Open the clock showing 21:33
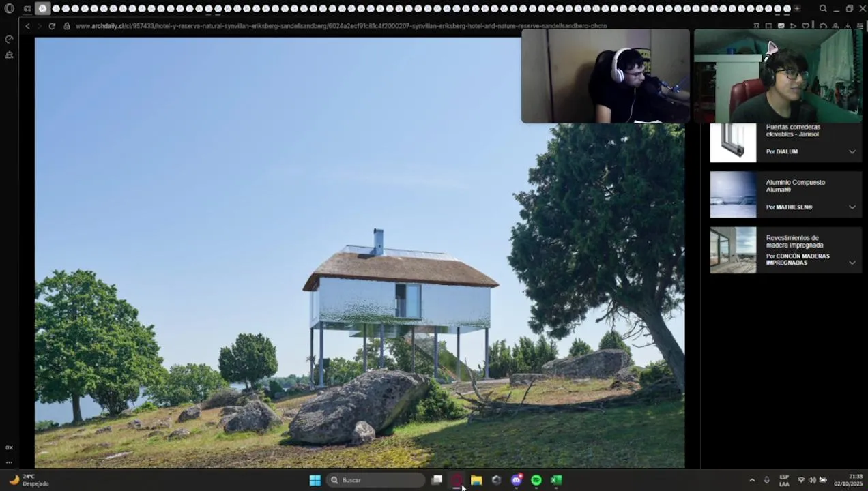The height and width of the screenshot is (491, 868). tap(848, 480)
